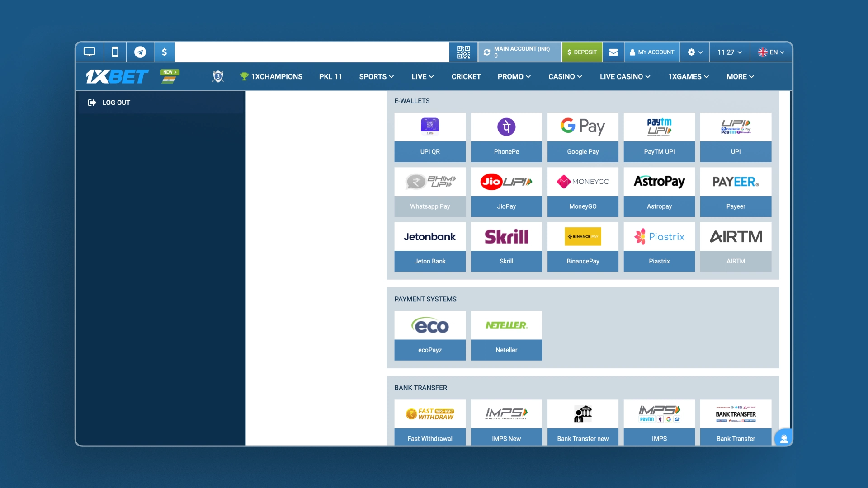Click the dollar sign payments icon

pos(165,52)
